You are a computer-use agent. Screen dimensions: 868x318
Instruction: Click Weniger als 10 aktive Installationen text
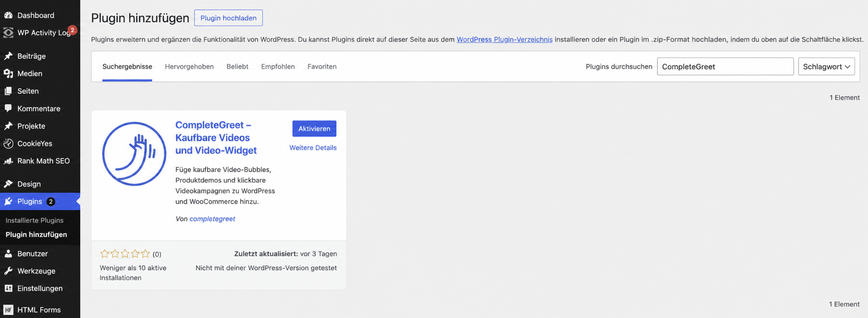[133, 273]
